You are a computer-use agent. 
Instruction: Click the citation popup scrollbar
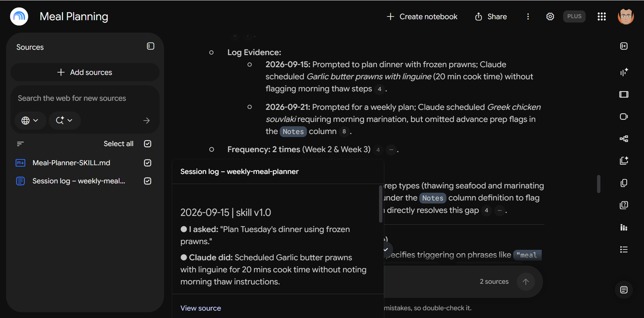[381, 204]
